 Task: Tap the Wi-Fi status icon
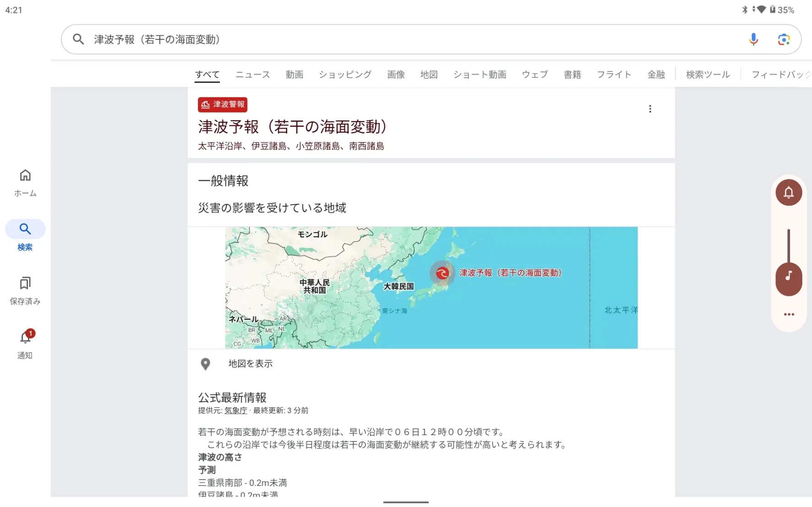760,10
